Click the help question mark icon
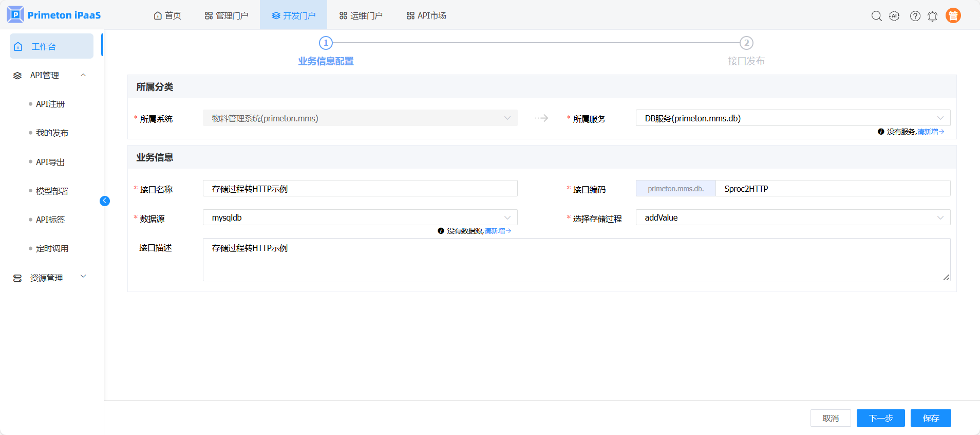 click(915, 16)
